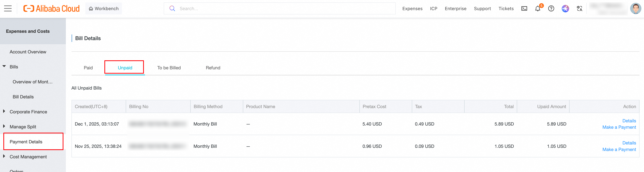
Task: Make a Payment for Dec 1 bill
Action: click(619, 127)
